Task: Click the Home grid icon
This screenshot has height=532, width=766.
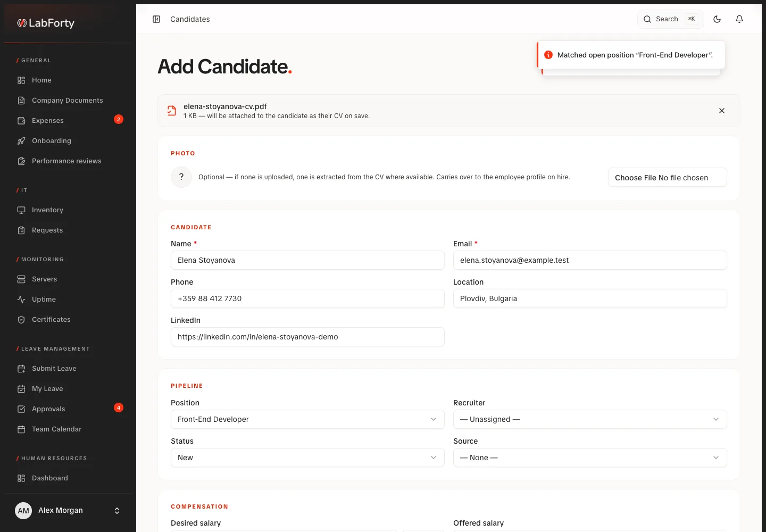Action: [21, 80]
